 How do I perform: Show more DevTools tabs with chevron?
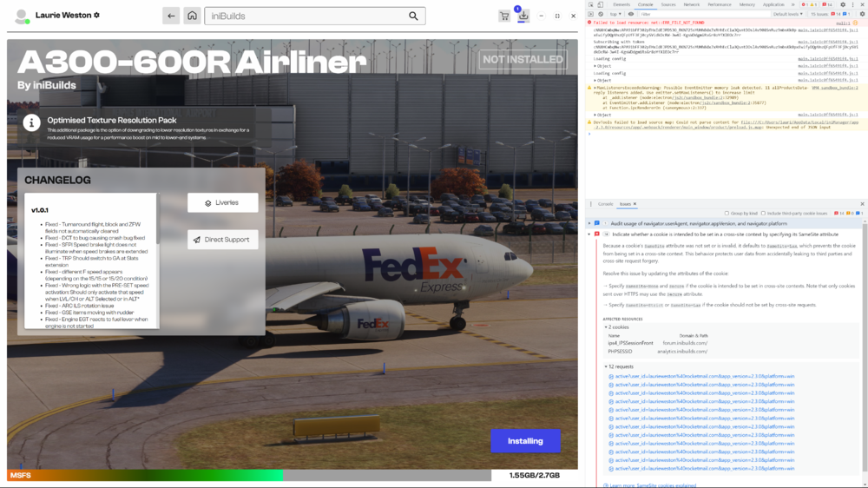click(792, 4)
